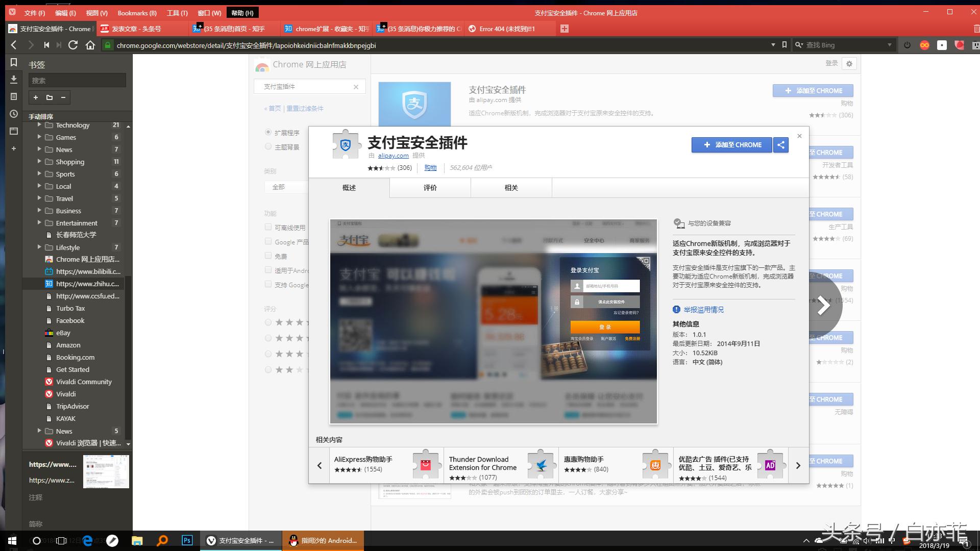This screenshot has height=551, width=980.
Task: Open the History panel clock icon
Action: (x=14, y=114)
